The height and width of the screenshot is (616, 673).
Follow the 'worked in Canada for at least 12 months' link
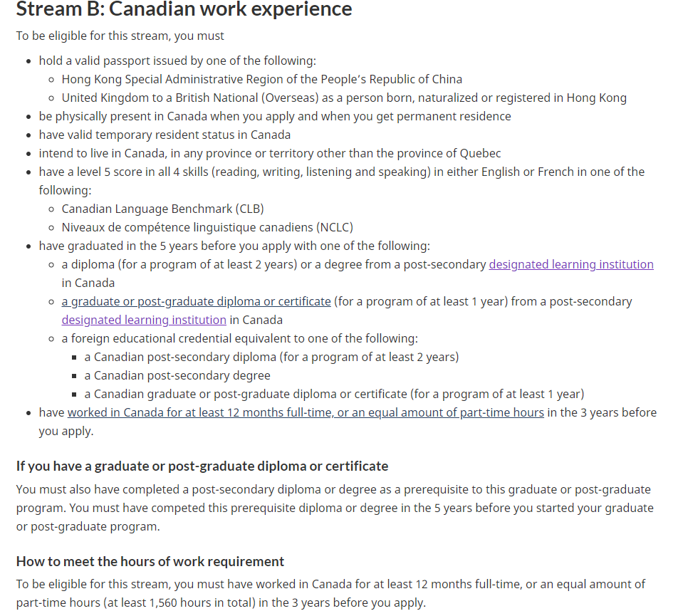[x=306, y=412]
